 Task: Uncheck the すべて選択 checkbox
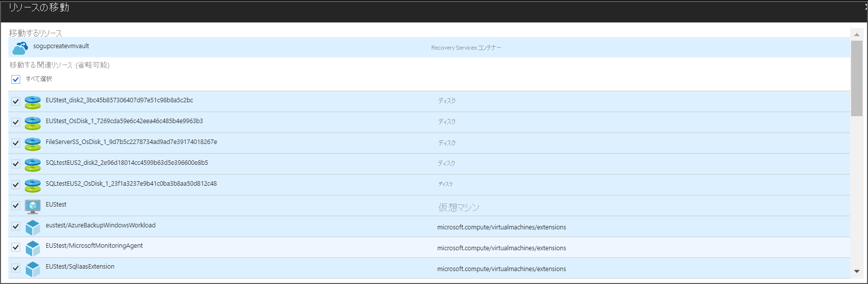click(x=16, y=79)
